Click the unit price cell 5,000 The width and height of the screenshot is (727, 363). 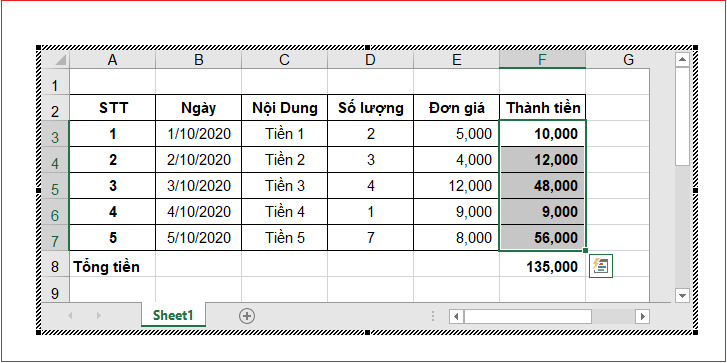pos(456,134)
